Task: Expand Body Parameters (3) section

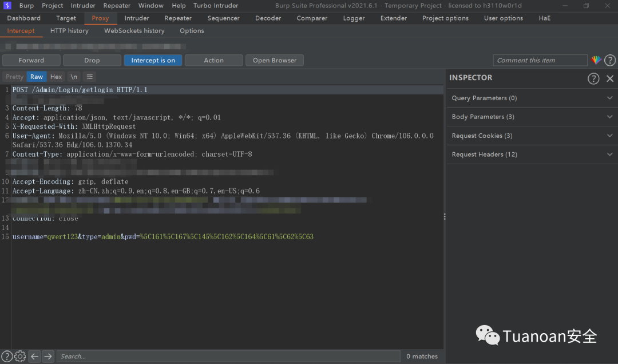Action: tap(532, 117)
